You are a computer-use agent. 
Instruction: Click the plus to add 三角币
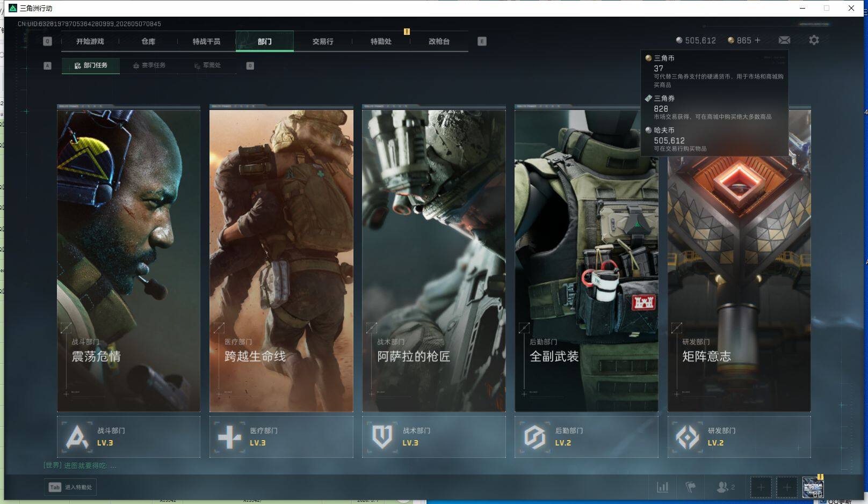click(757, 40)
